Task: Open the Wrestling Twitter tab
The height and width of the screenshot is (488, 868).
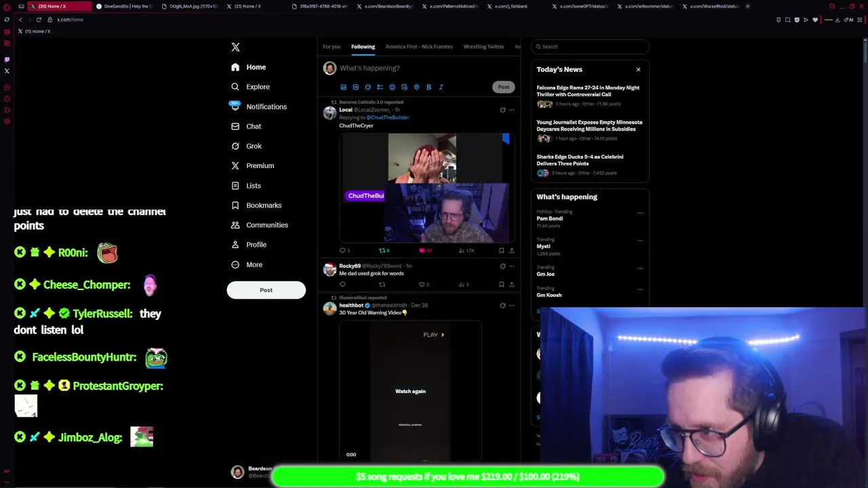Action: tap(484, 47)
